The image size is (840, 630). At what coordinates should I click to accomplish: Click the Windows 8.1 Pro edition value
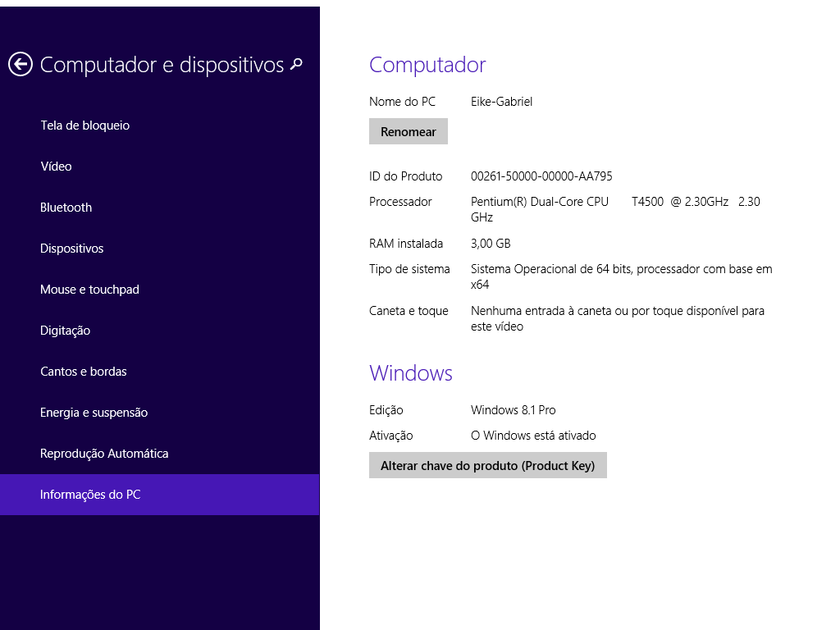(x=514, y=410)
